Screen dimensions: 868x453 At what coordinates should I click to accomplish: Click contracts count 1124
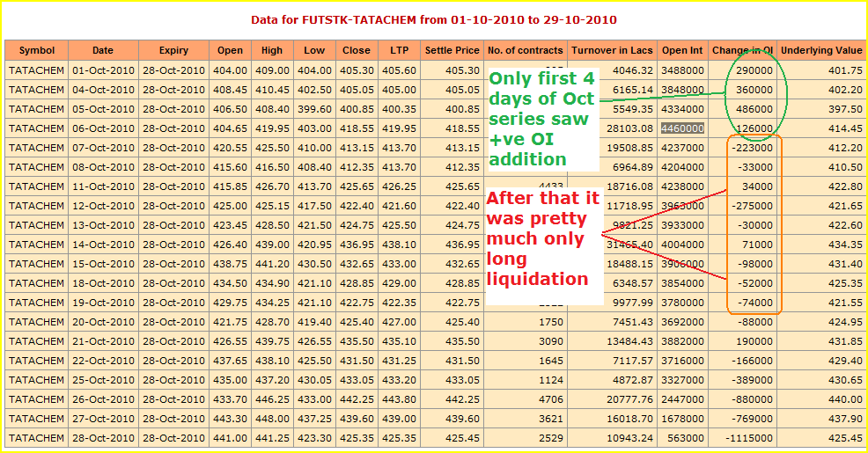[x=551, y=380]
